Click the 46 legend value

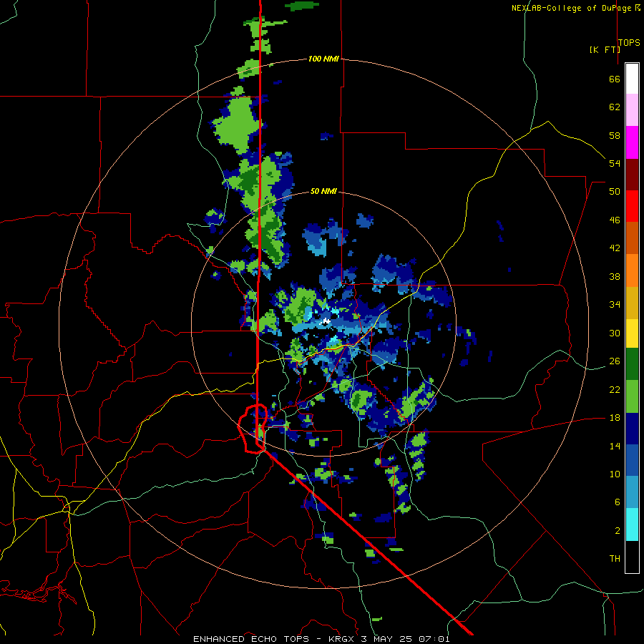615,220
